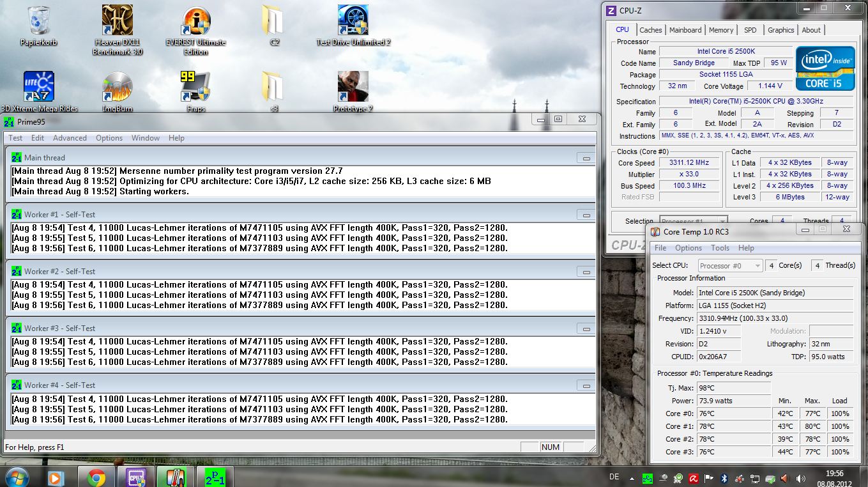Click the Core Temp title bar thermometer icon
868x487 pixels.
click(656, 231)
